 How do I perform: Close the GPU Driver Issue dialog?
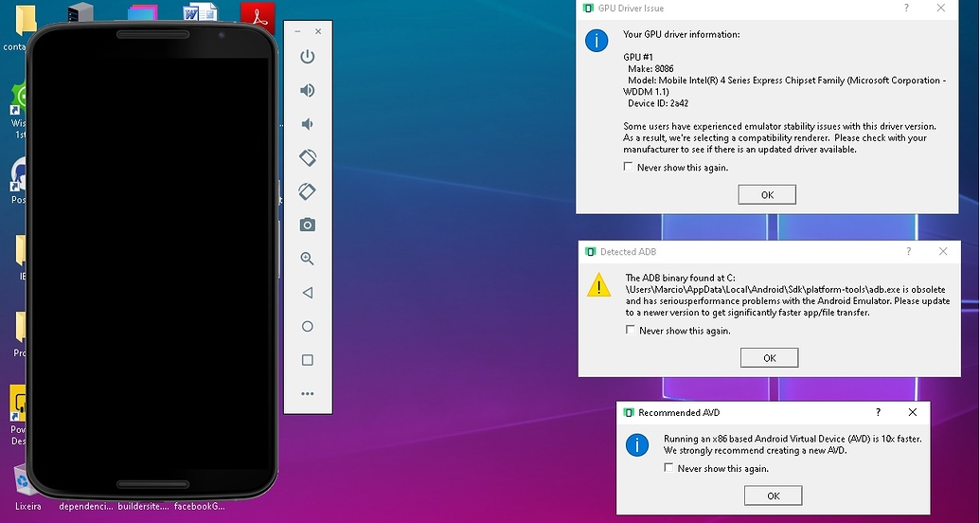pyautogui.click(x=940, y=9)
